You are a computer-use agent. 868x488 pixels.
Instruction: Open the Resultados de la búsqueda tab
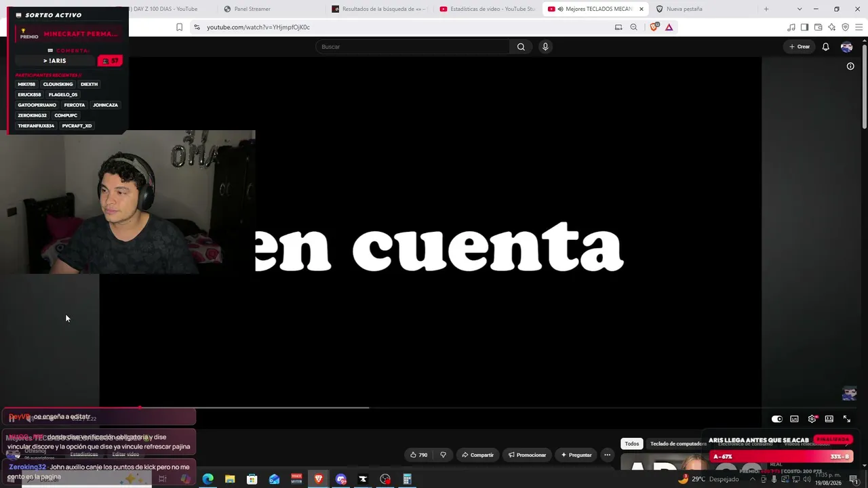point(379,9)
